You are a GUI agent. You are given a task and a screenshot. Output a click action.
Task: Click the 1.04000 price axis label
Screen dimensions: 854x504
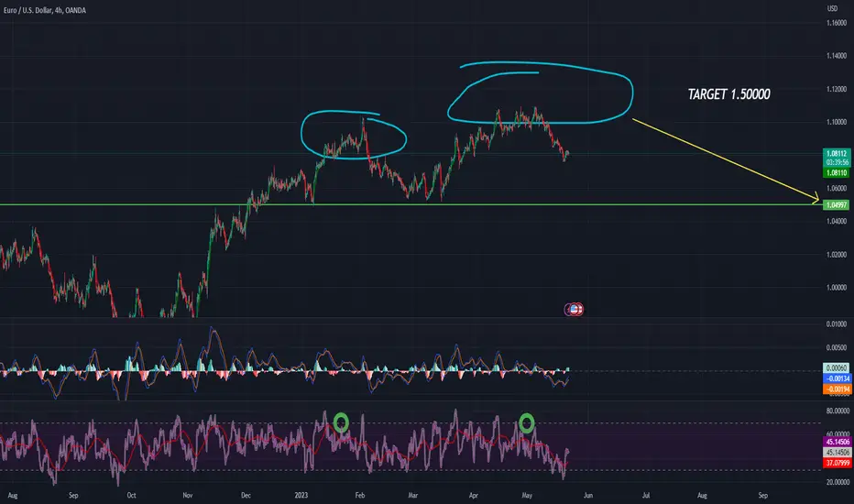coord(837,221)
